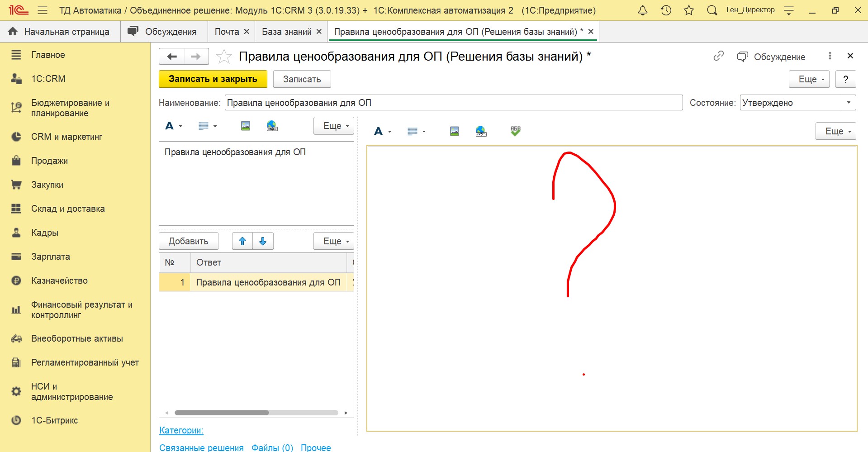Open Закупки section in sidebar
This screenshot has width=868, height=452.
[47, 185]
